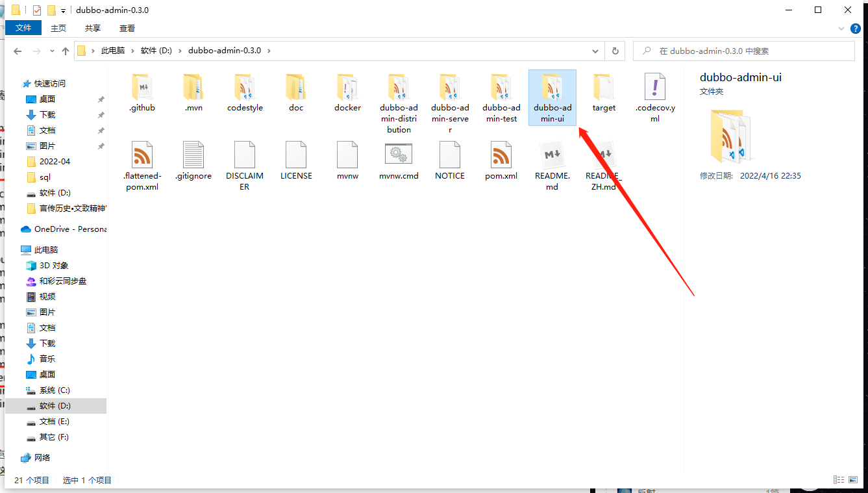Select 此电脑 in navigation pane
Viewport: 868px width, 493px height.
pos(45,249)
